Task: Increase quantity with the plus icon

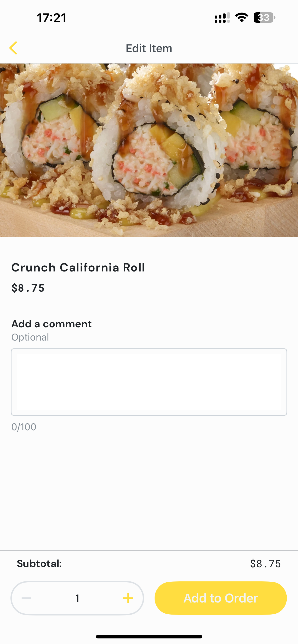Action: click(128, 598)
